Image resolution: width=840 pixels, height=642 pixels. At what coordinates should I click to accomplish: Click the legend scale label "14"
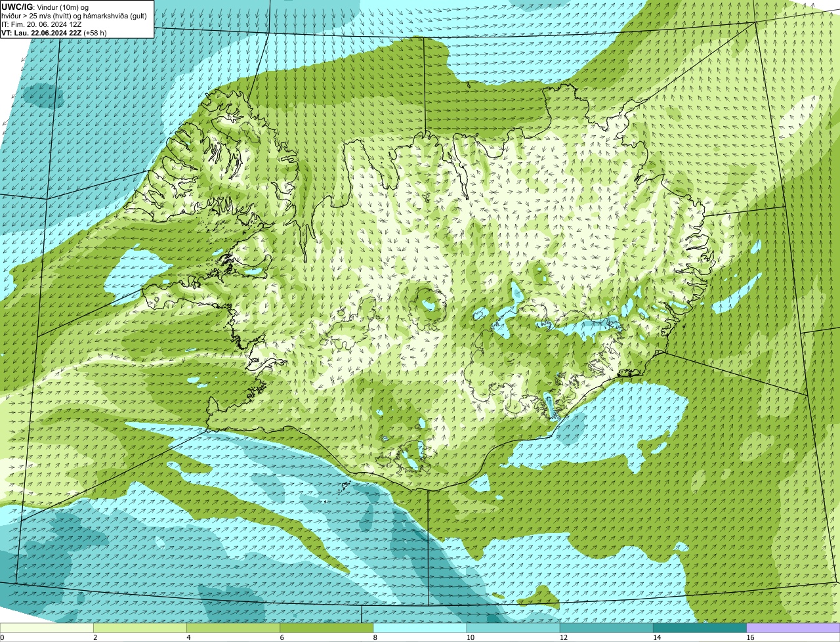[656, 637]
